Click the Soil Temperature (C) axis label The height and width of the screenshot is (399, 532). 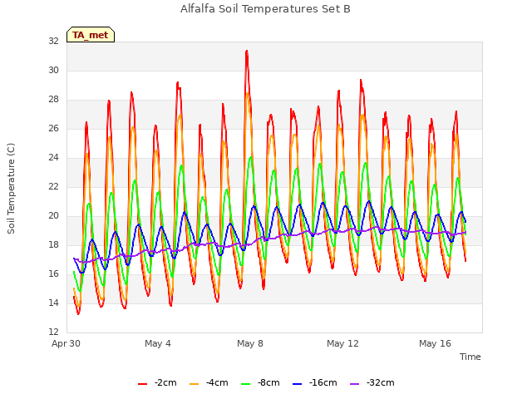point(11,189)
